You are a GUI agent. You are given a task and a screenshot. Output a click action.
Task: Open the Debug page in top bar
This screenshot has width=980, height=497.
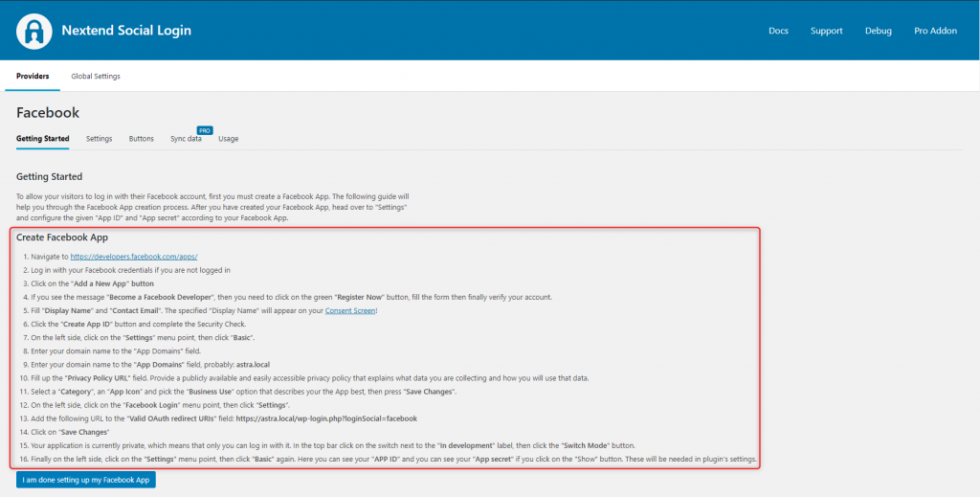878,31
